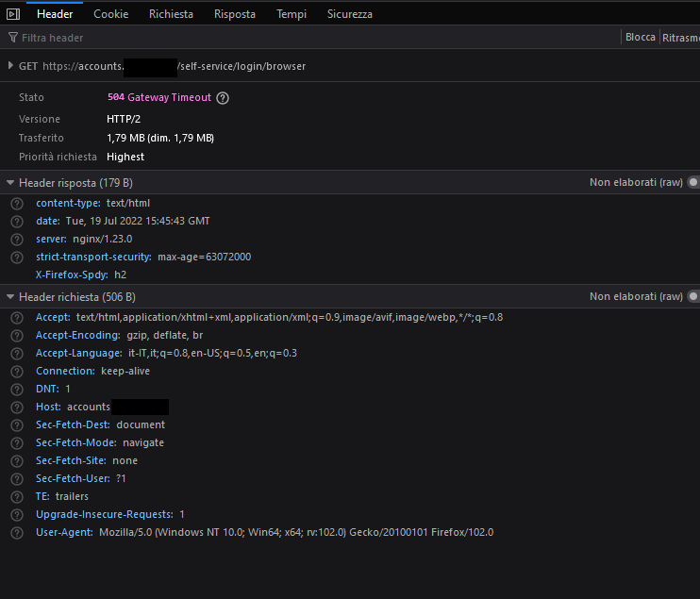Click the 1,79 MB transferred value
Viewport: 700px width, 599px height.
point(160,138)
